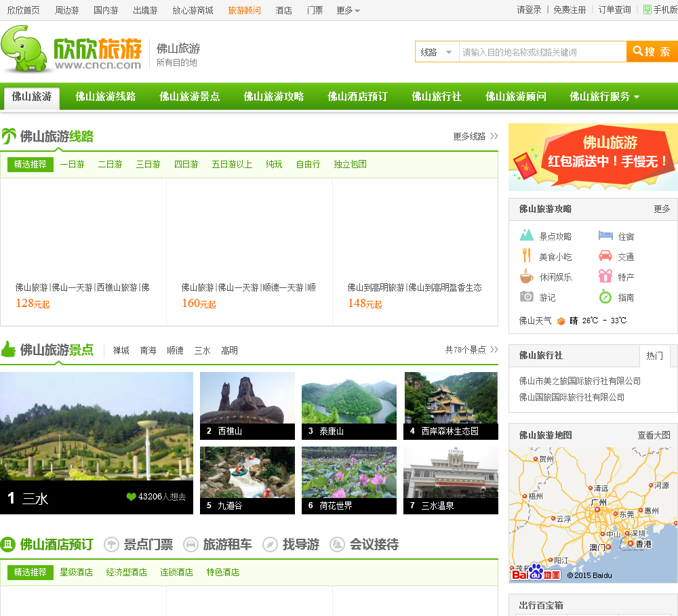
Task: Select the 经济型酒店 hotel tab
Action: tap(126, 573)
